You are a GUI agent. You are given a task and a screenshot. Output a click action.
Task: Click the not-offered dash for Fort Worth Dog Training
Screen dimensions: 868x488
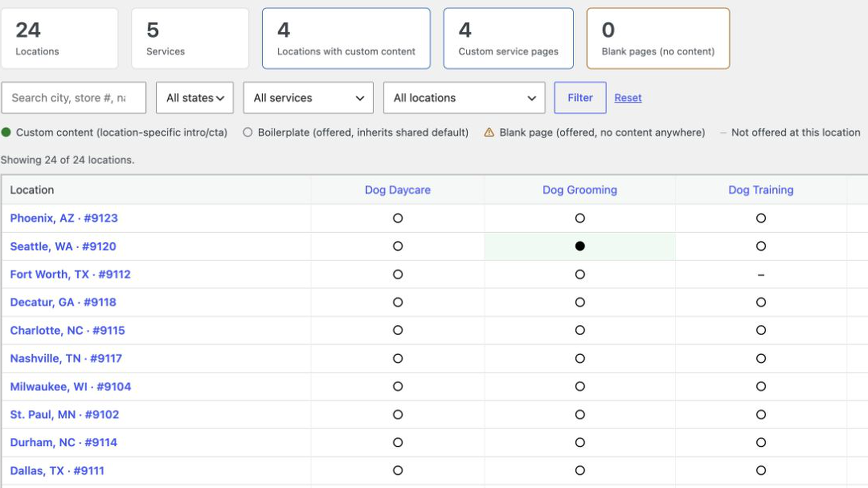761,275
